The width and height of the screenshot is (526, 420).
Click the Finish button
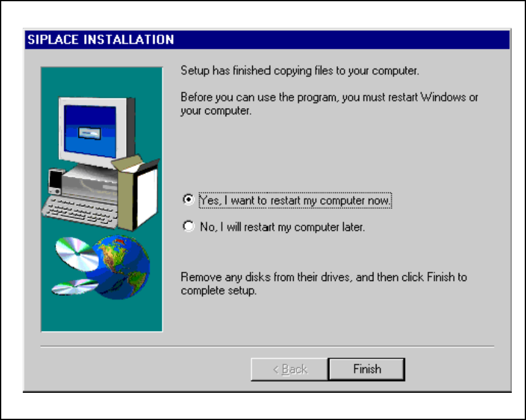[x=367, y=369]
